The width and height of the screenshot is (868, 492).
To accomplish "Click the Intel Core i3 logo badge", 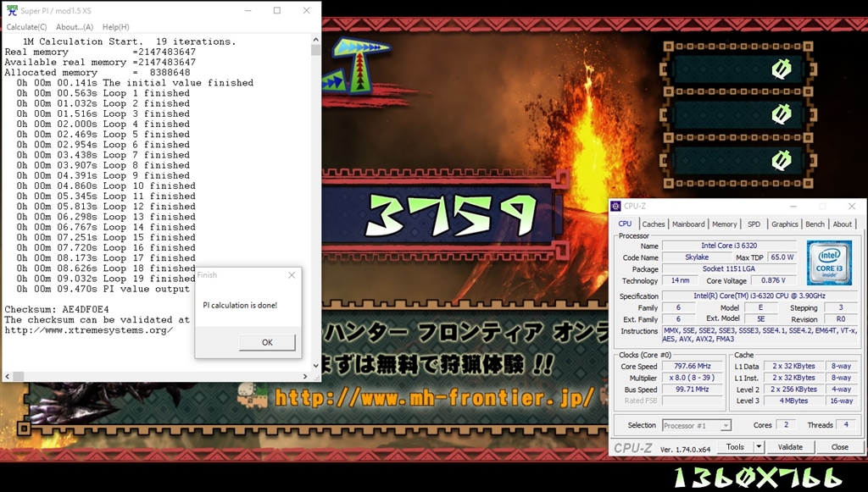I will tap(829, 263).
